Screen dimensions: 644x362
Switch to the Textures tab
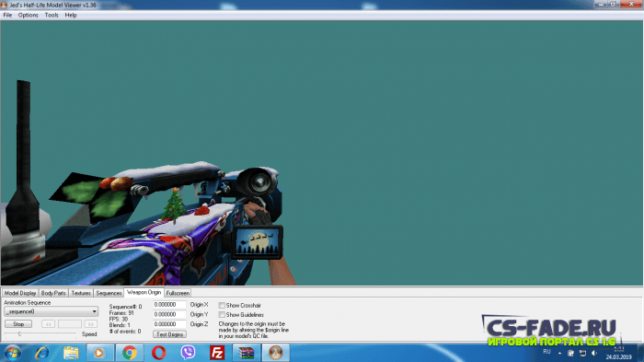click(81, 293)
